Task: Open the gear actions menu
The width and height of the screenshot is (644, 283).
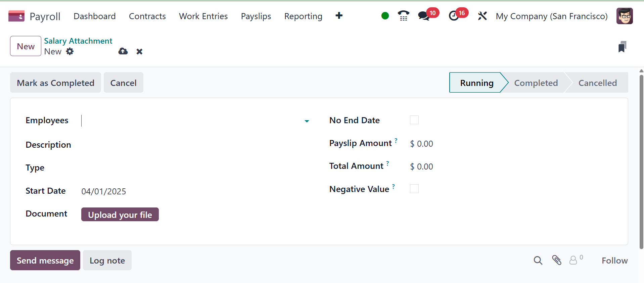Action: point(70,51)
